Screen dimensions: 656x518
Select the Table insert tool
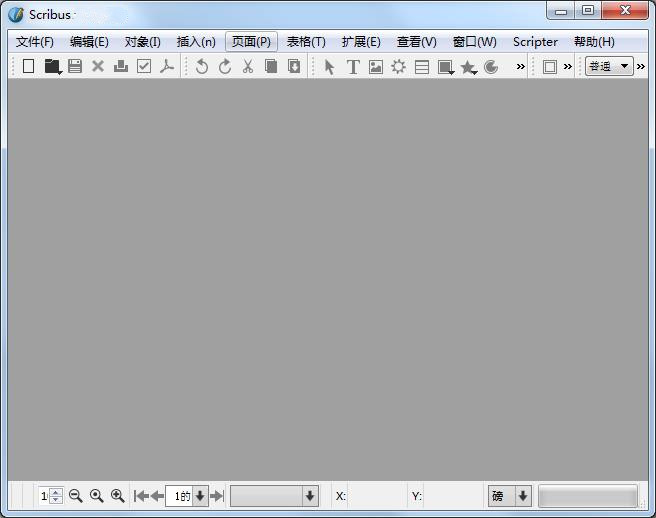point(422,67)
